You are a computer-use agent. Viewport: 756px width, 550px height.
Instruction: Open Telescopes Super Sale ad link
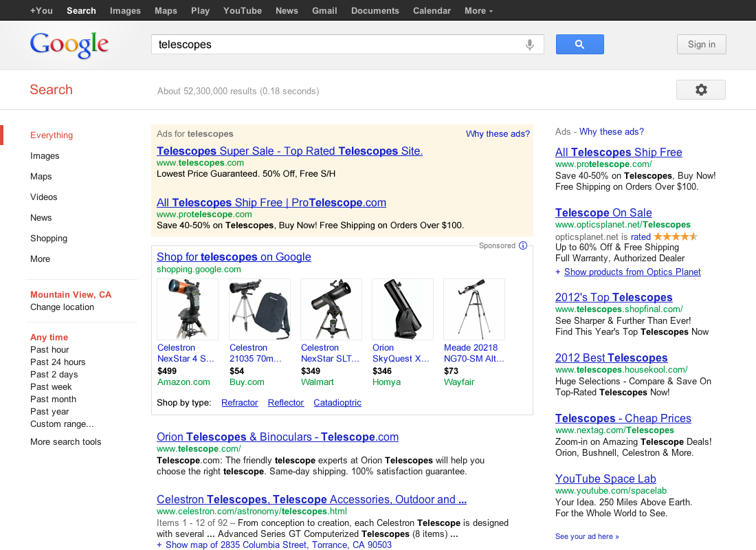[x=289, y=151]
